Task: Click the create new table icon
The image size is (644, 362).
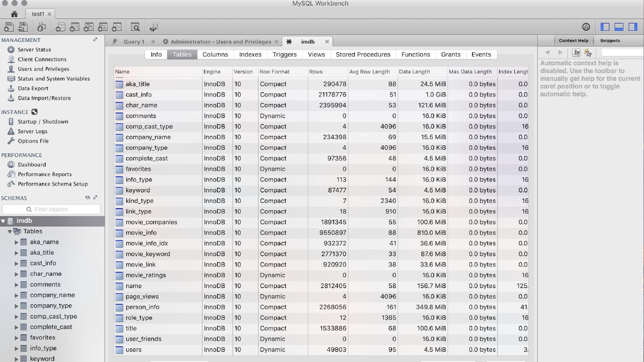Action: [x=75, y=27]
